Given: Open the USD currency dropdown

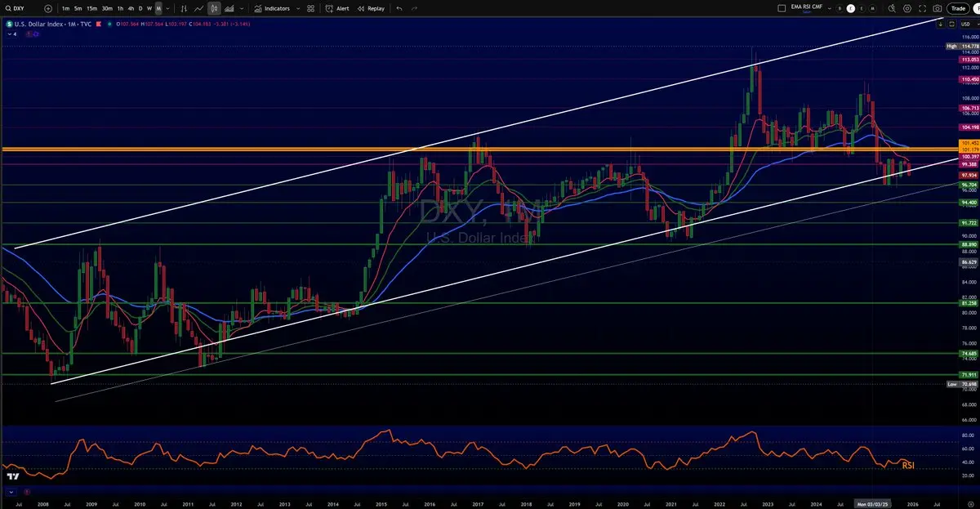Looking at the screenshot, I should coord(969,25).
